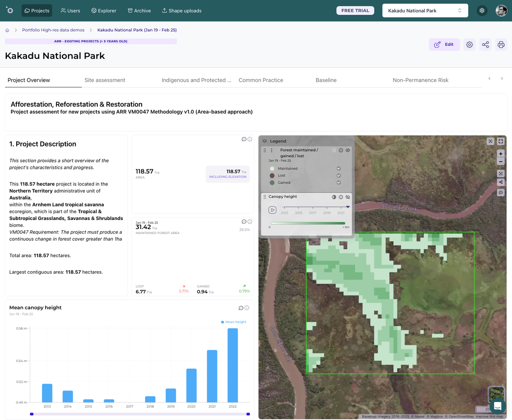Screen dimensions: 512x420
Task: Open Kakadu National Park project dropdown
Action: (425, 11)
